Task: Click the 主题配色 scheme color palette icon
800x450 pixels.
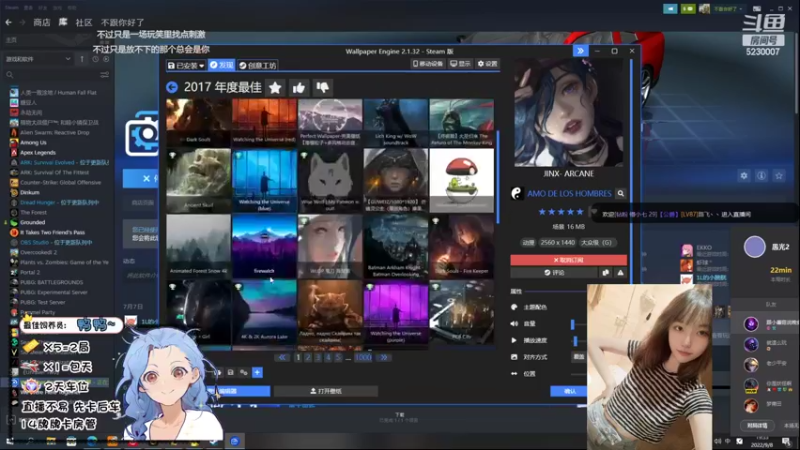Action: click(x=514, y=307)
